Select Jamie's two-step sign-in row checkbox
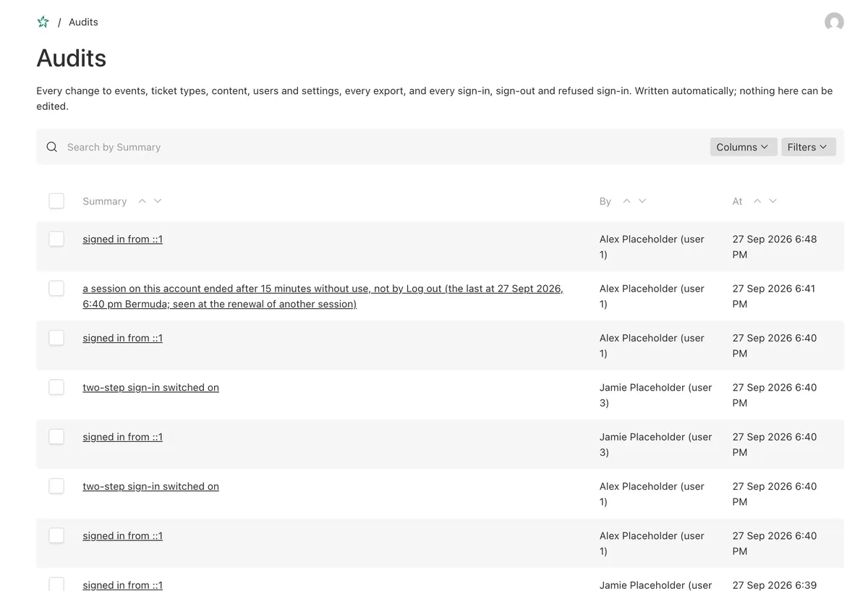 tap(56, 387)
